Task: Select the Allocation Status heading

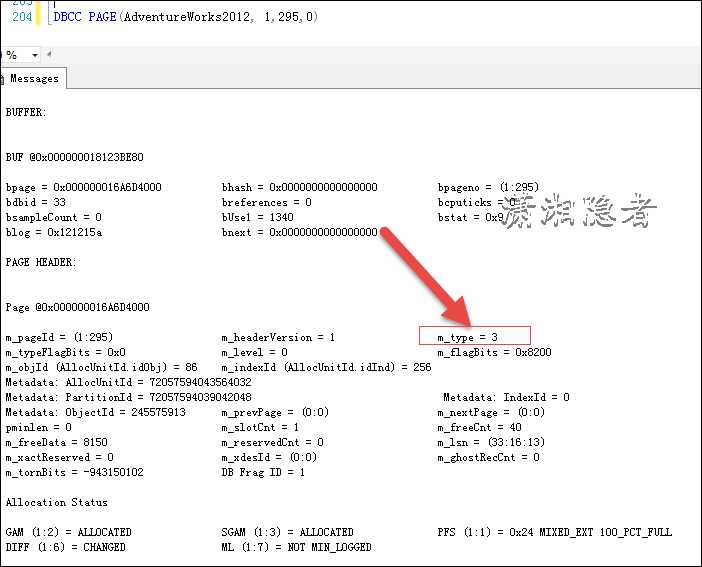Action: pos(56,503)
